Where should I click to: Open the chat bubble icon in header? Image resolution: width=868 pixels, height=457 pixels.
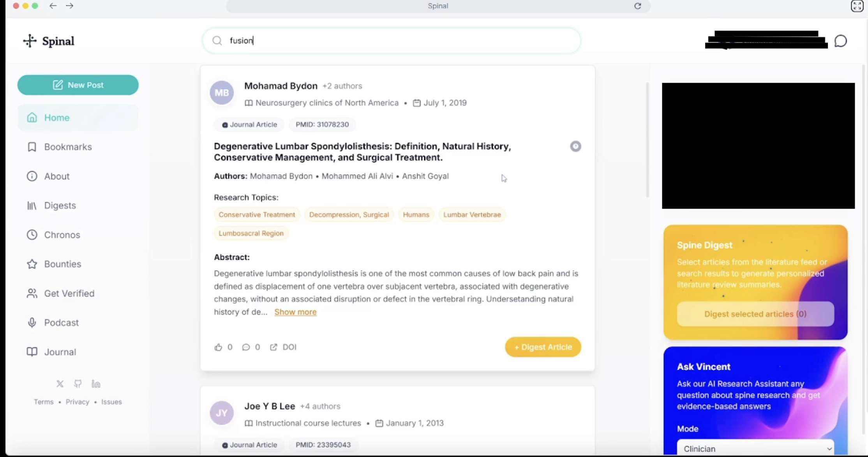click(x=841, y=41)
